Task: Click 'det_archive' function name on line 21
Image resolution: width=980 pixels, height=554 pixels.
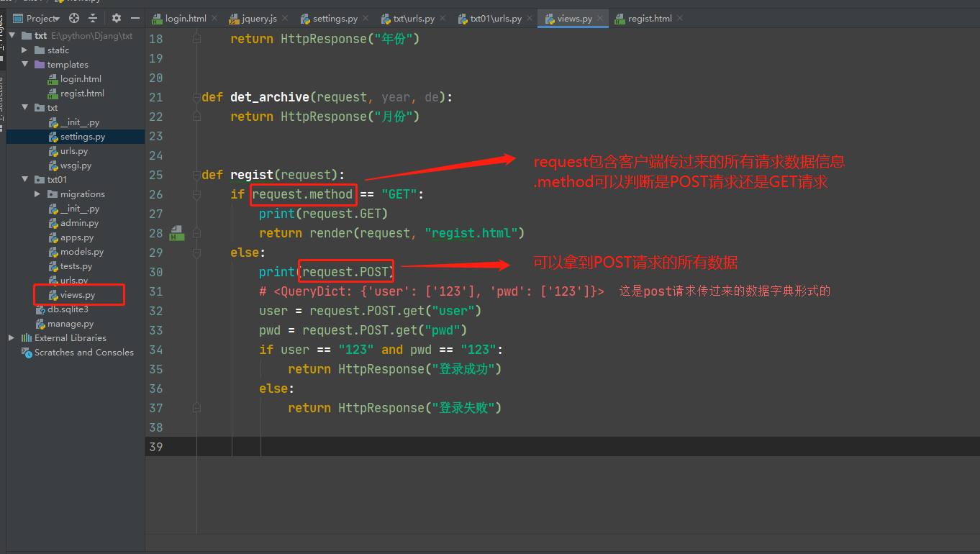Action: pos(270,97)
